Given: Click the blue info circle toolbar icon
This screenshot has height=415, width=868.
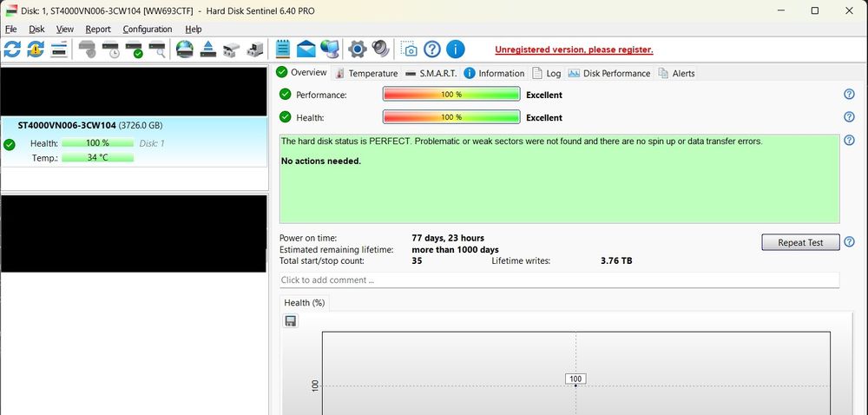Looking at the screenshot, I should 455,49.
